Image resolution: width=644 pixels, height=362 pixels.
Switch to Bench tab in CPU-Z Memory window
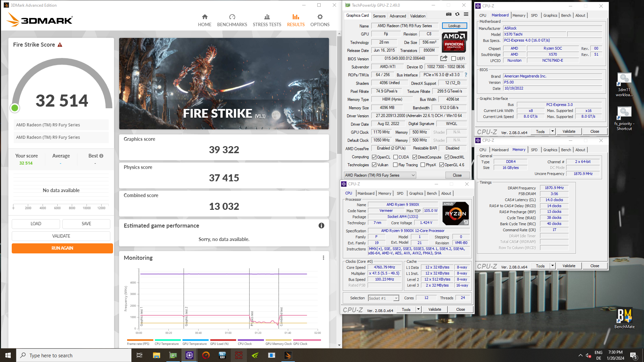pos(566,150)
